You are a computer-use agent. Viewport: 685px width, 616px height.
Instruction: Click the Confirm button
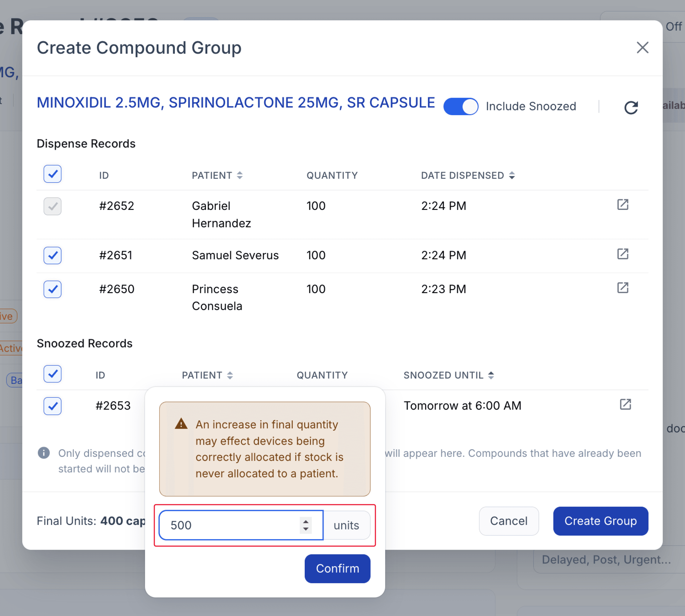click(337, 568)
